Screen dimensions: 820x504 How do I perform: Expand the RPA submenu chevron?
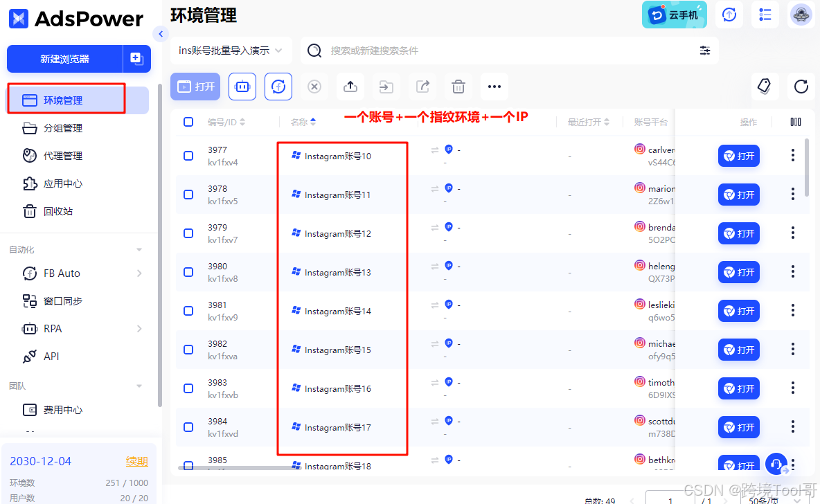139,329
